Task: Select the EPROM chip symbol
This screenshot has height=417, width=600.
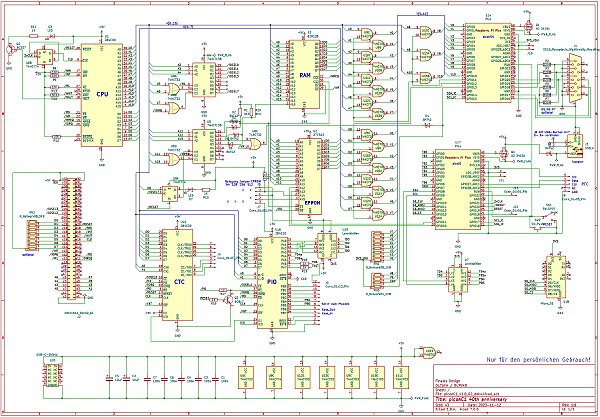Action: tap(310, 176)
